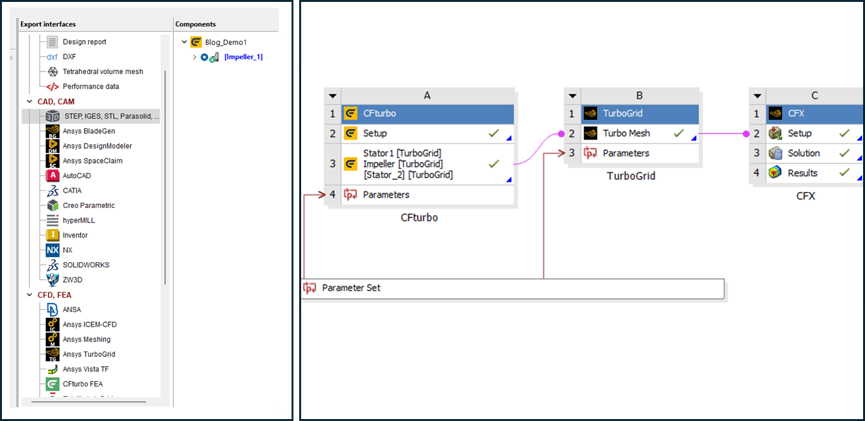Click the CFX Results cell icon

(776, 173)
